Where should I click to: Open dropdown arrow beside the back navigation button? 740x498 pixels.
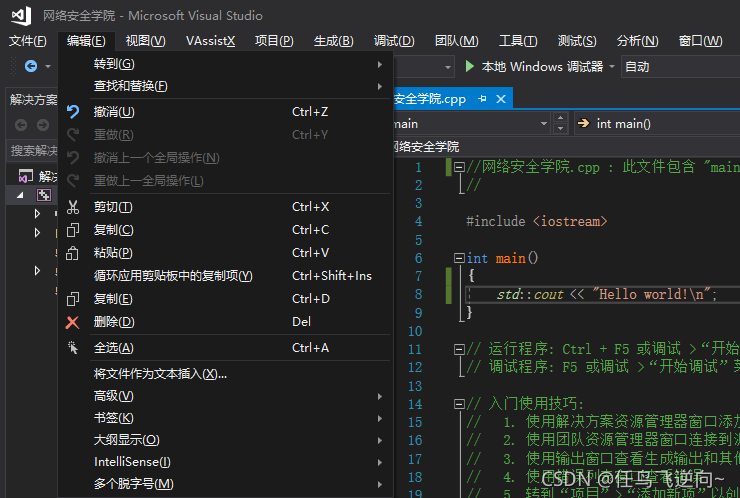click(x=48, y=67)
